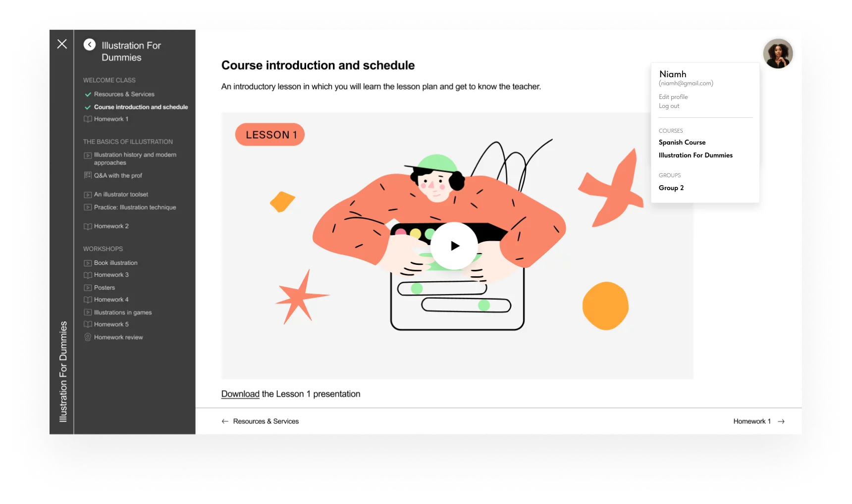Click the right arrow next to Homework 1

(781, 421)
